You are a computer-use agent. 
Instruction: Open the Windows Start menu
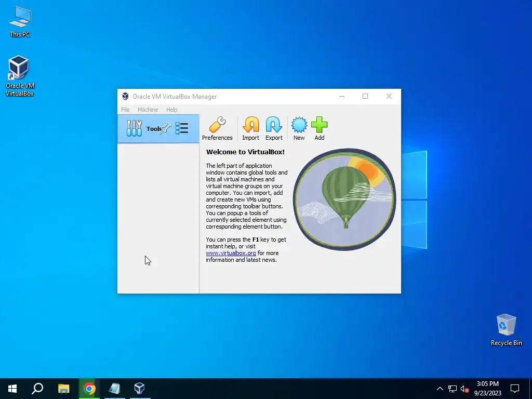pos(12,389)
